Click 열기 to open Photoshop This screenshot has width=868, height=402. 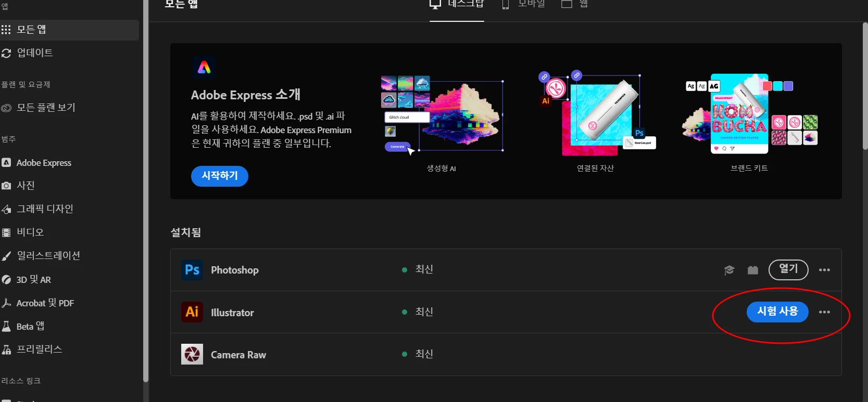pos(788,269)
